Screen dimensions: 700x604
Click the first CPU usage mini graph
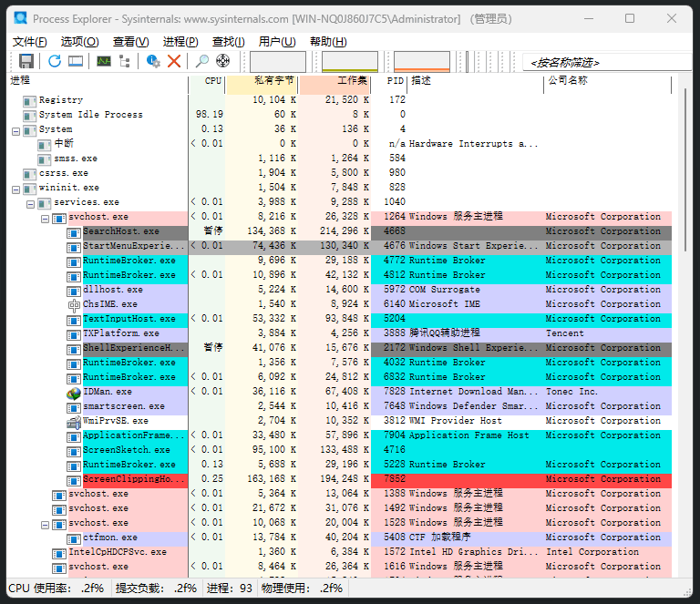point(277,61)
